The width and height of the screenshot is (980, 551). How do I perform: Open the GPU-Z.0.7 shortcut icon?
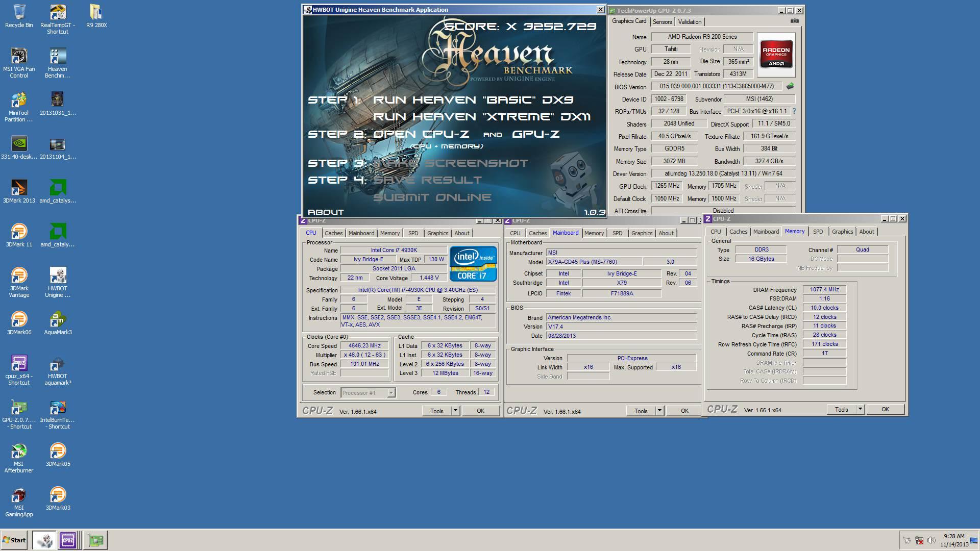pos(19,414)
